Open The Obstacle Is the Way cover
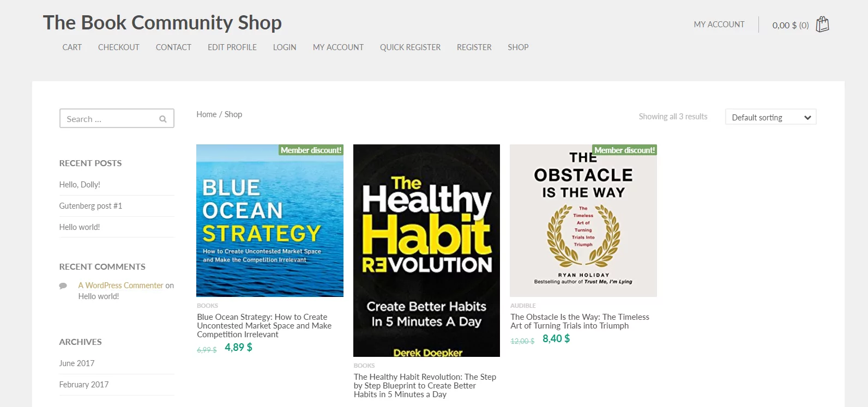 point(583,221)
